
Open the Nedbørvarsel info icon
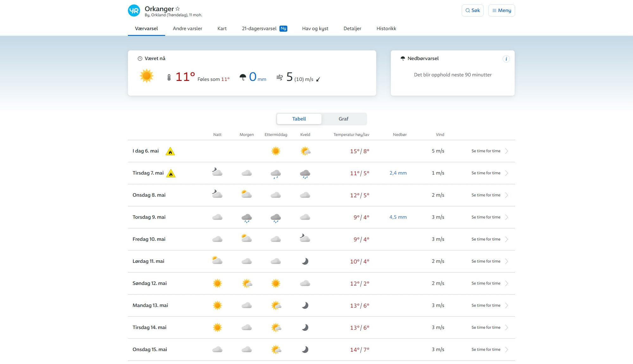[x=506, y=59]
